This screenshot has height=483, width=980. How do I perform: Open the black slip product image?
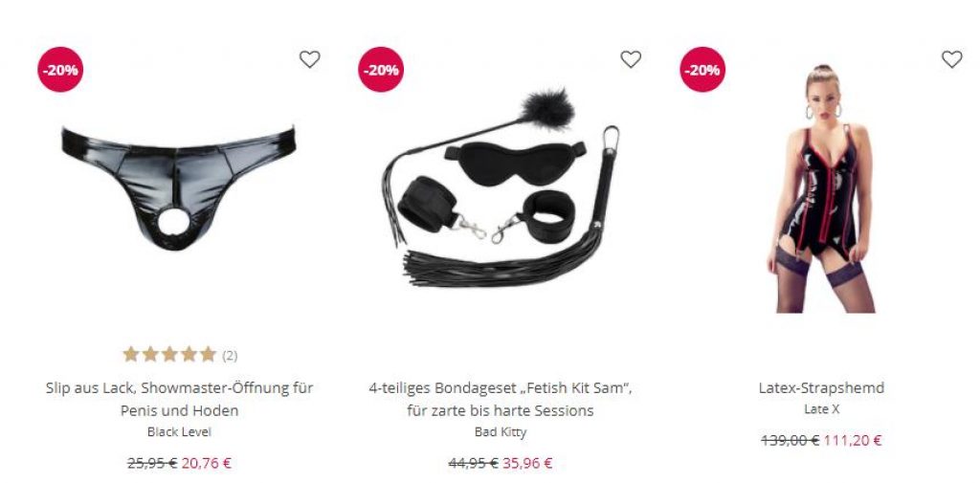(x=178, y=187)
